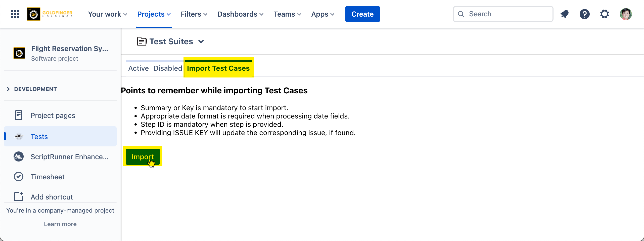Expand the Your work dropdown
Viewport: 644px width, 241px height.
point(107,14)
